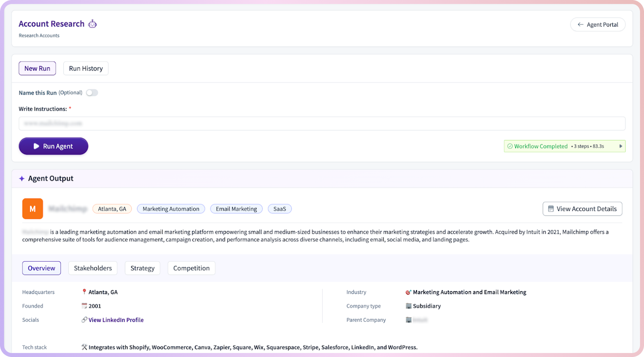Start the Run Agent button
644x357 pixels.
(x=54, y=146)
